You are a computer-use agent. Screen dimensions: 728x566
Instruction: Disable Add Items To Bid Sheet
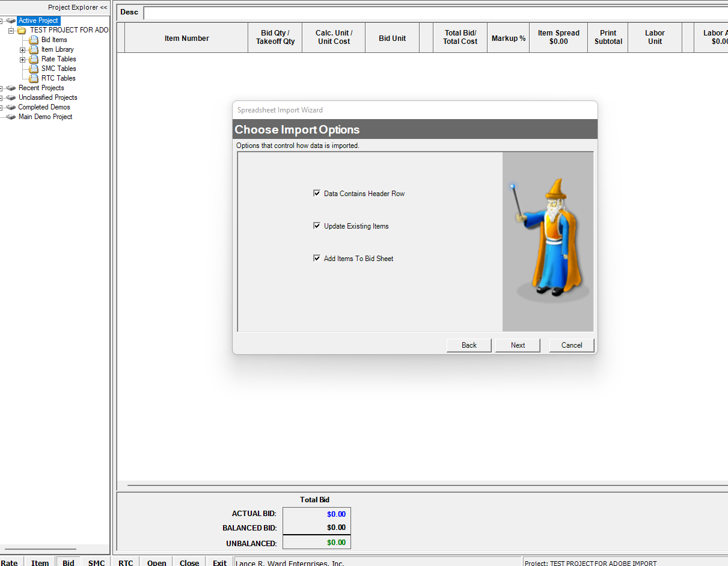317,259
